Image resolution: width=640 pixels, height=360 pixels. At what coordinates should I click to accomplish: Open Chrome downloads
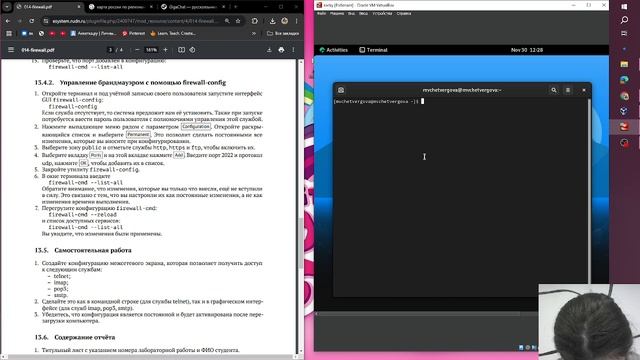(272, 21)
